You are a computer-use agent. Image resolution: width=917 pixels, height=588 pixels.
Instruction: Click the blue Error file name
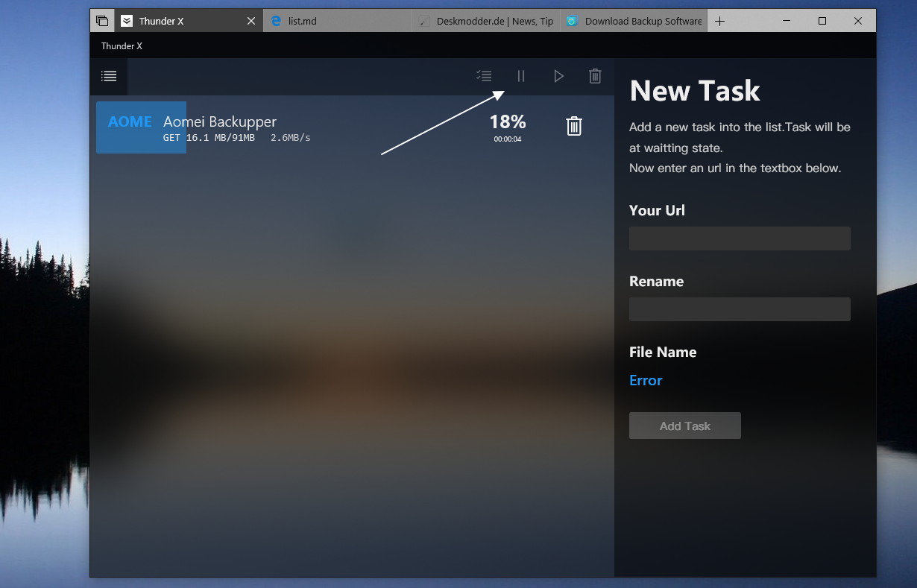(x=646, y=380)
